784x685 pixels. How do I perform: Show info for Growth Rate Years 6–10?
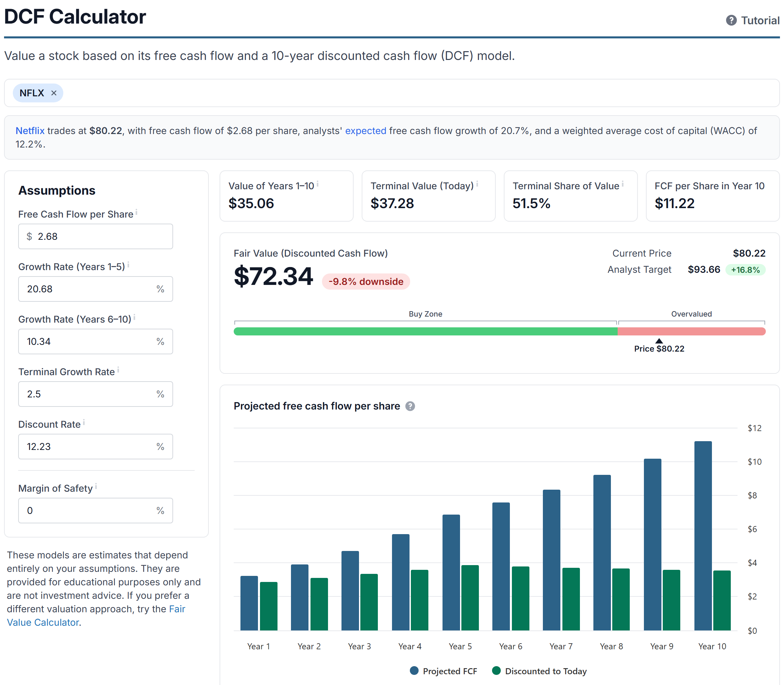134,317
